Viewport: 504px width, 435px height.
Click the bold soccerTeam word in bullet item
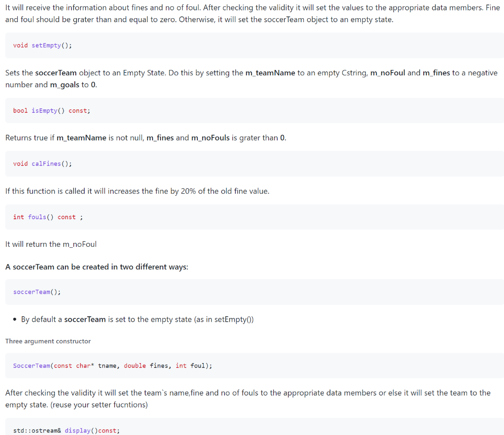coord(85,320)
